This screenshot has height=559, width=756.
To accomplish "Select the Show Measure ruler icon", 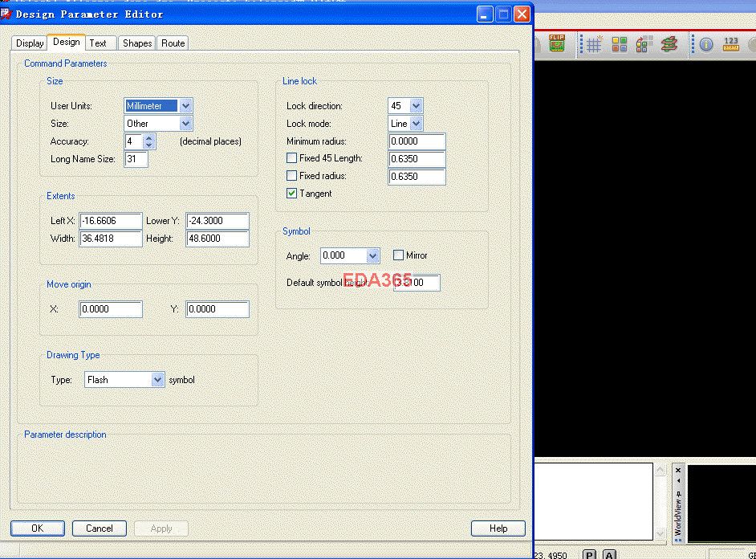I will point(731,44).
